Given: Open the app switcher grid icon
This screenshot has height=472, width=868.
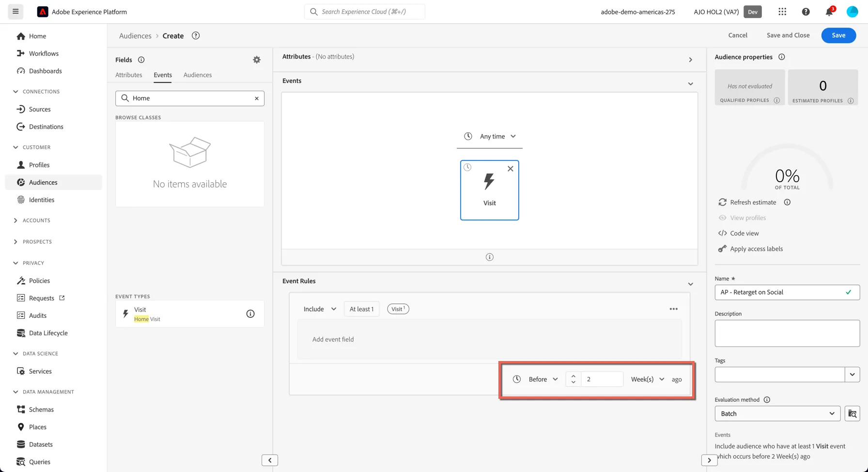Looking at the screenshot, I should (782, 12).
